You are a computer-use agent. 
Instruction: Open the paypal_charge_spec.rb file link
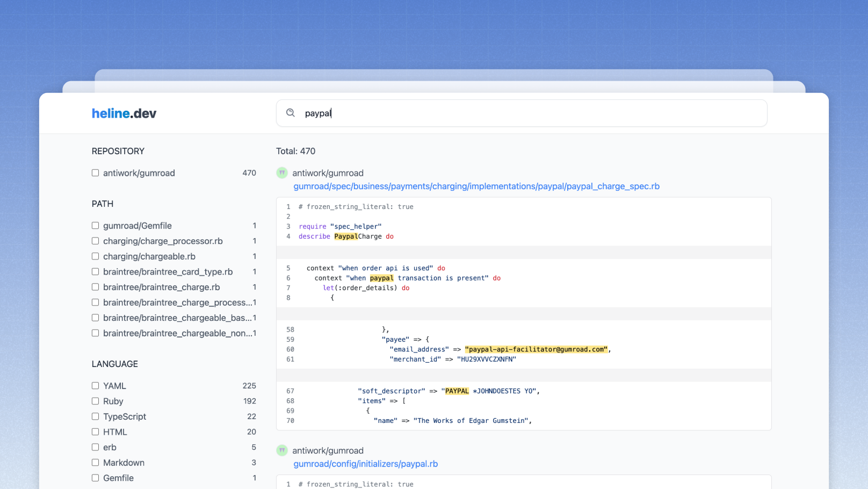click(x=476, y=186)
